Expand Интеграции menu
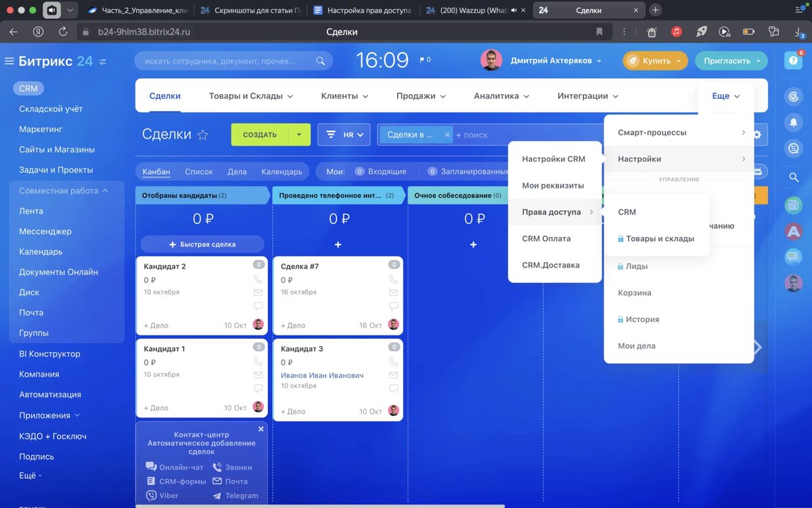This screenshot has width=812, height=508. (588, 96)
